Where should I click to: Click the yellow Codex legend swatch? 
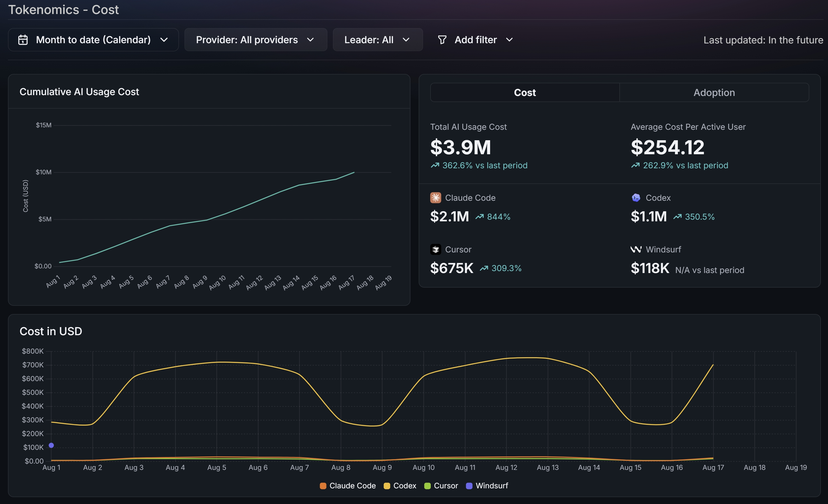pyautogui.click(x=387, y=486)
